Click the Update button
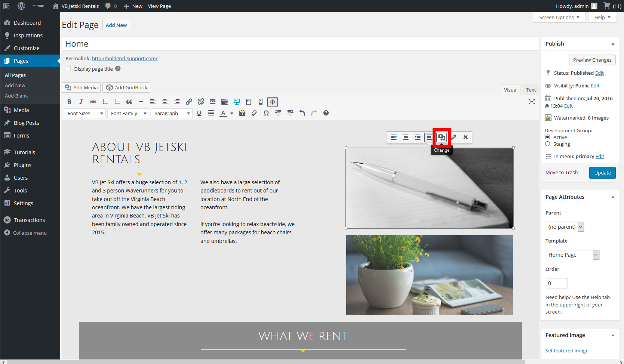This screenshot has height=364, width=624. (x=602, y=173)
